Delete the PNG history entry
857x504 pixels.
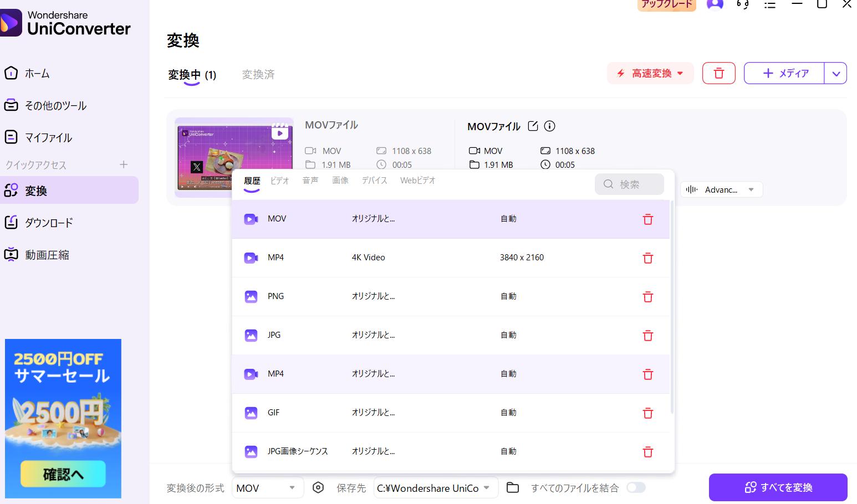(x=647, y=297)
